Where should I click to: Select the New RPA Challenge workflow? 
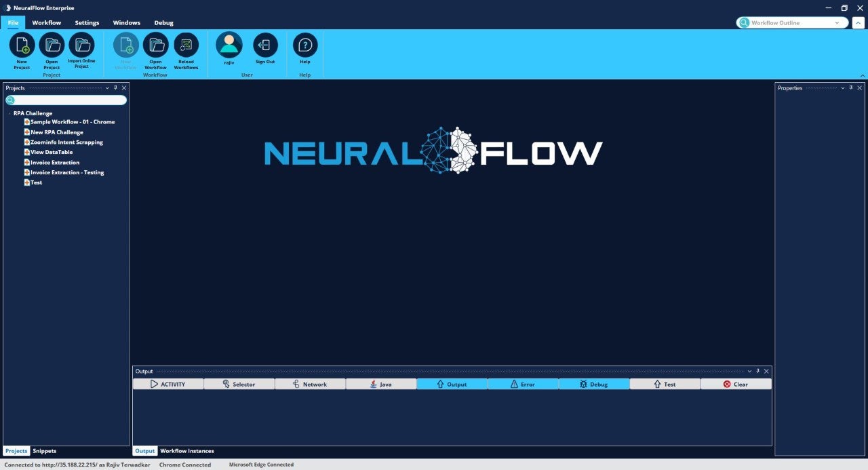(57, 132)
